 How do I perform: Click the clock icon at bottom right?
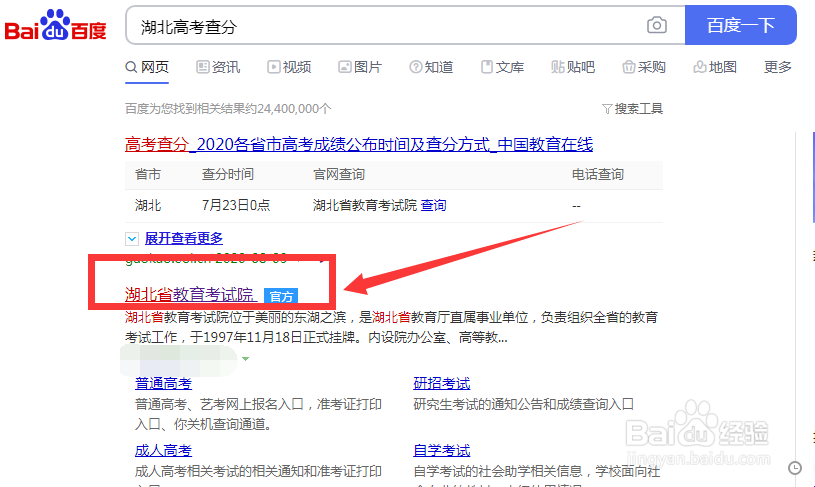coord(795,468)
